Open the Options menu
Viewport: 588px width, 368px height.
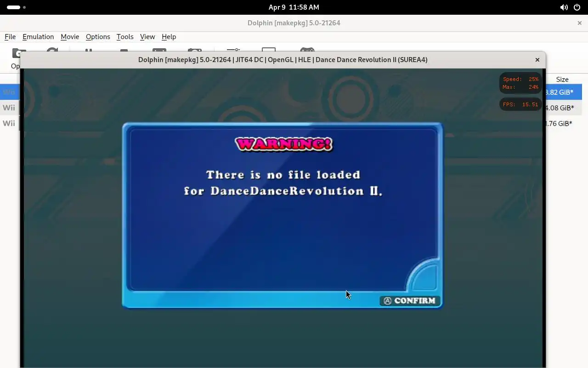tap(98, 37)
